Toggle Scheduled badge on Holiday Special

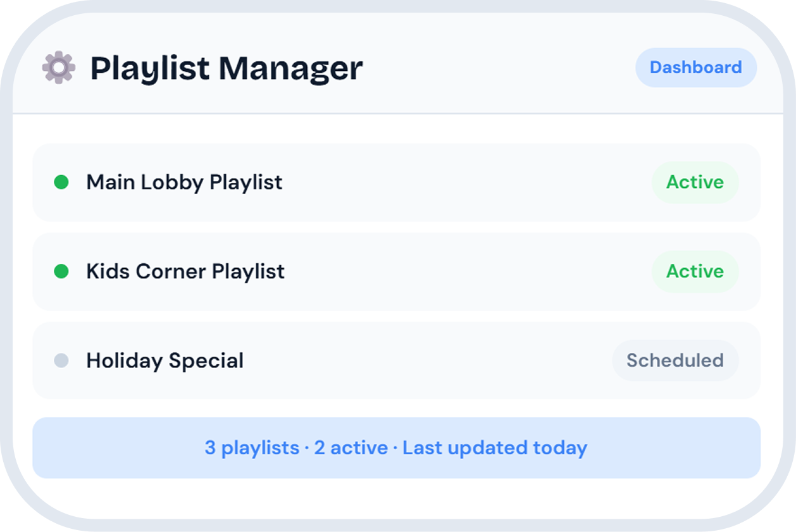coord(675,361)
